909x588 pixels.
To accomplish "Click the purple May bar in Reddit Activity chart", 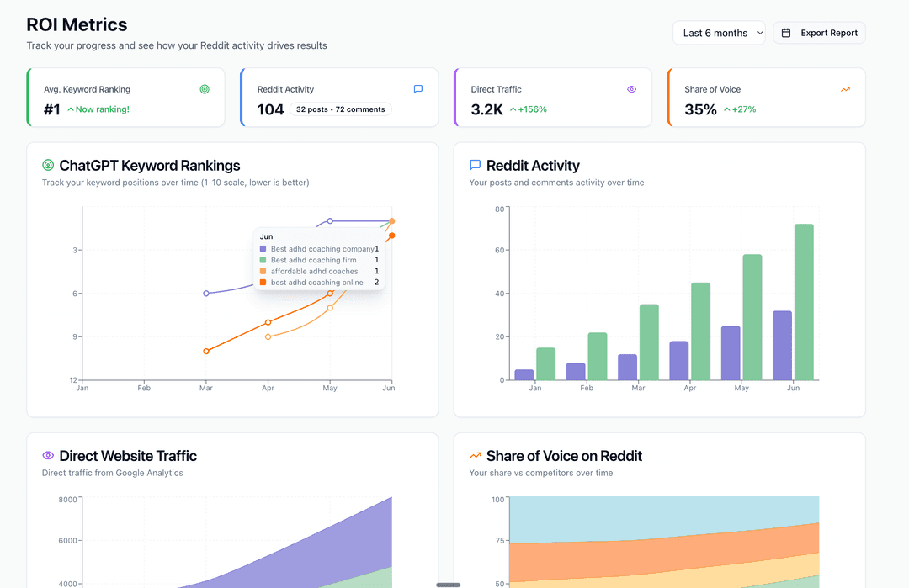I will click(x=731, y=352).
